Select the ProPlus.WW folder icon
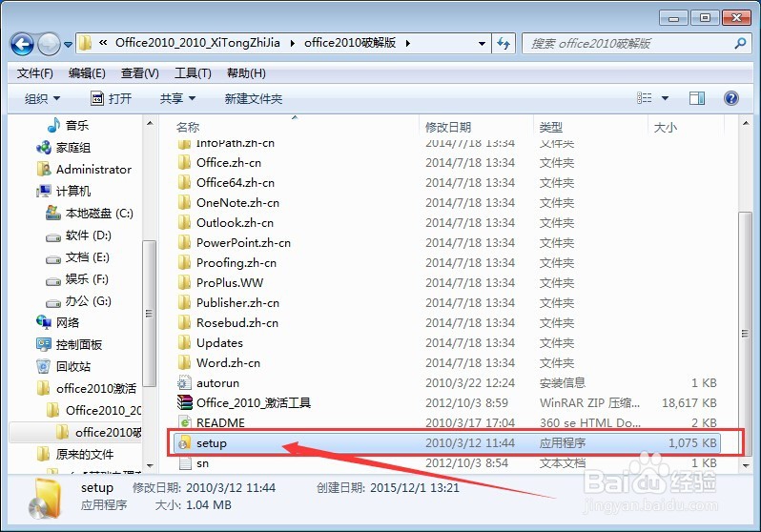The image size is (761, 532). [x=184, y=282]
